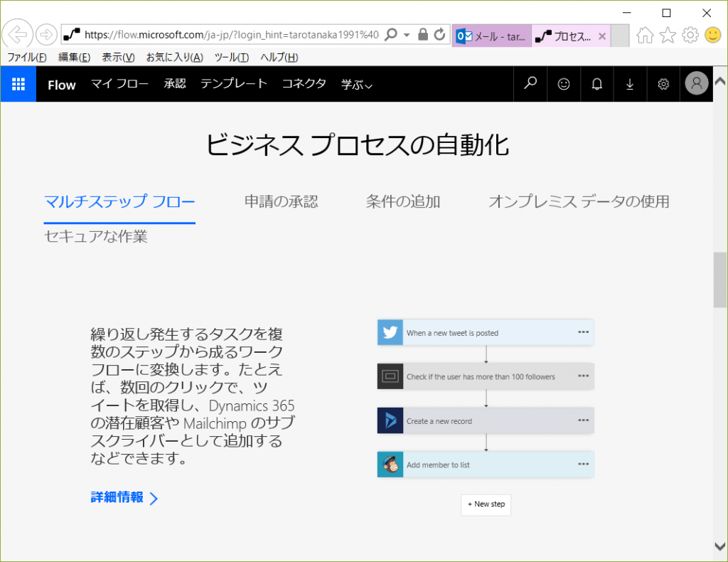Select the 申請の承認 tab
Screen dimensions: 728x562
[x=282, y=201]
